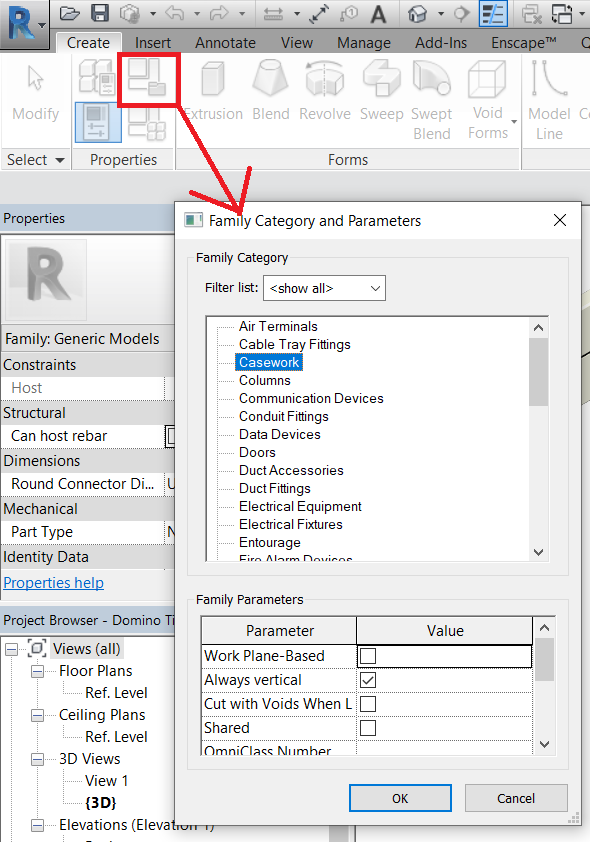Collapse the Views (all) tree node
The height and width of the screenshot is (842, 590).
click(x=11, y=649)
